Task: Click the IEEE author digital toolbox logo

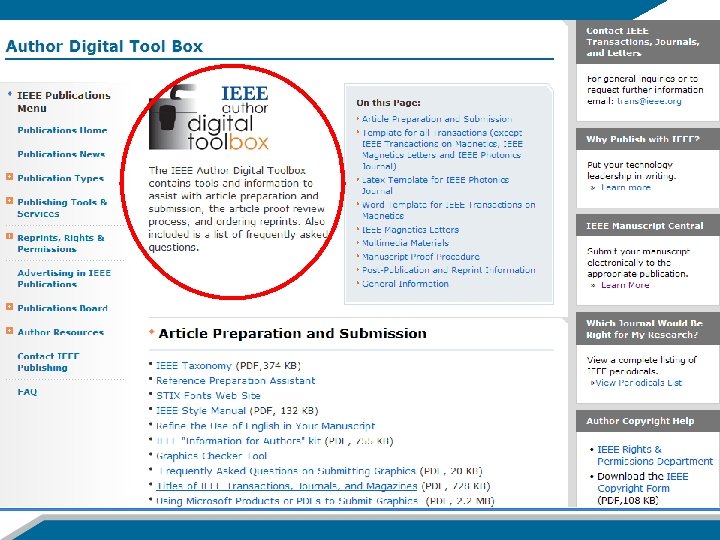Action: [209, 118]
